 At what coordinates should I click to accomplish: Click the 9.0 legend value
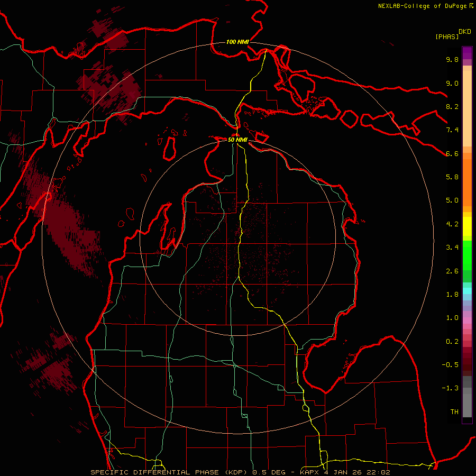point(452,83)
